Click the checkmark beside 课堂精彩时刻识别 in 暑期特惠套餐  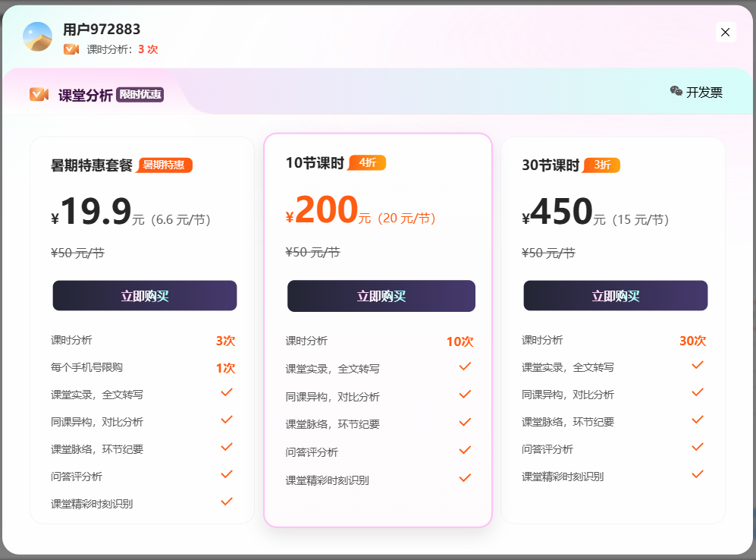(x=226, y=502)
